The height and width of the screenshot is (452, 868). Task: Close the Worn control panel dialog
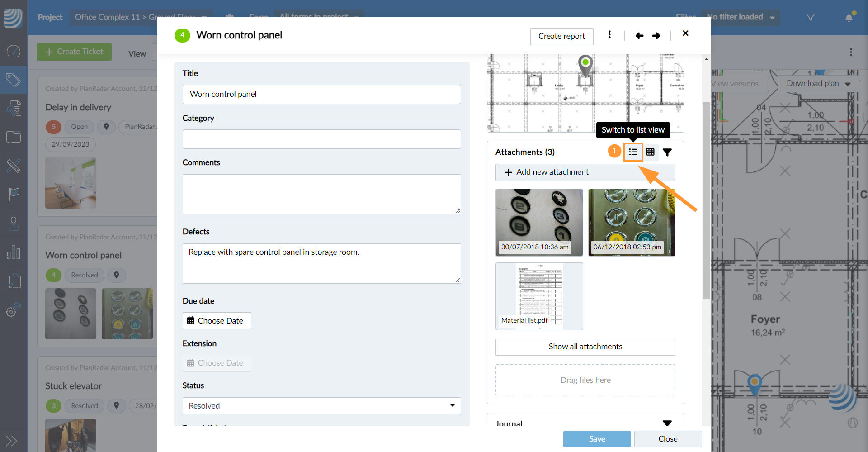point(685,33)
